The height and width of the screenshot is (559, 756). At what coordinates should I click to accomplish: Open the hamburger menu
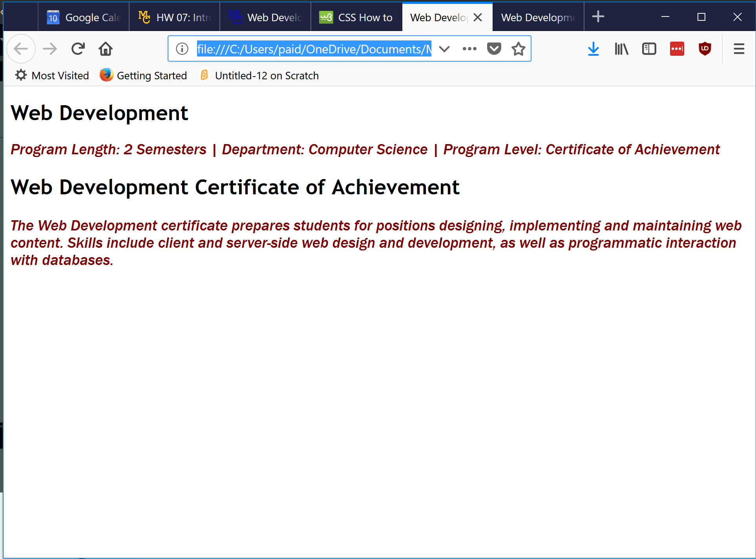click(x=739, y=49)
